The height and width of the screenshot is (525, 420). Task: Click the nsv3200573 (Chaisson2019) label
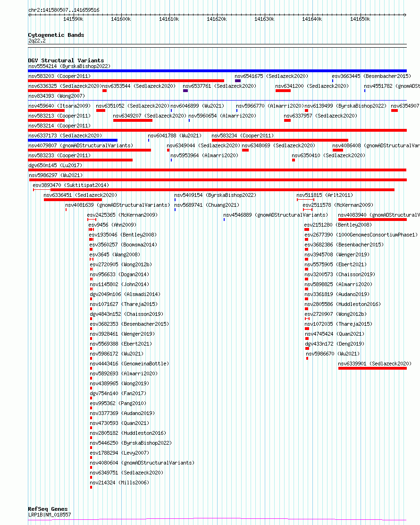340,275
